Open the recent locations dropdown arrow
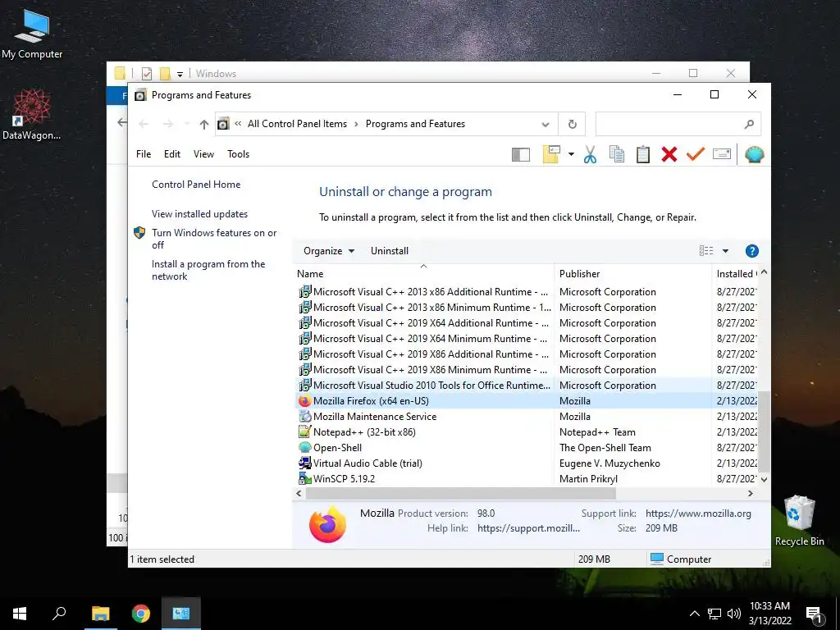Image resolution: width=840 pixels, height=630 pixels. [186, 125]
